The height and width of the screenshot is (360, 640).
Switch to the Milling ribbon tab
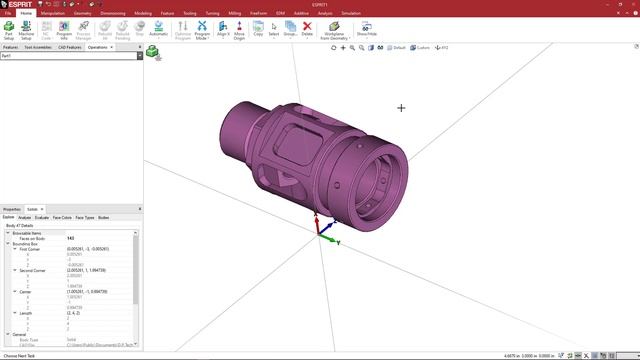click(x=235, y=13)
